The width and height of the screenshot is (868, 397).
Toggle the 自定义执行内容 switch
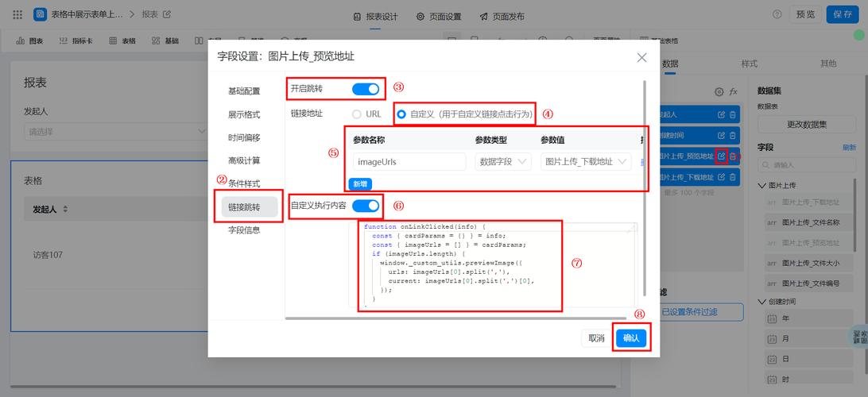pyautogui.click(x=366, y=206)
